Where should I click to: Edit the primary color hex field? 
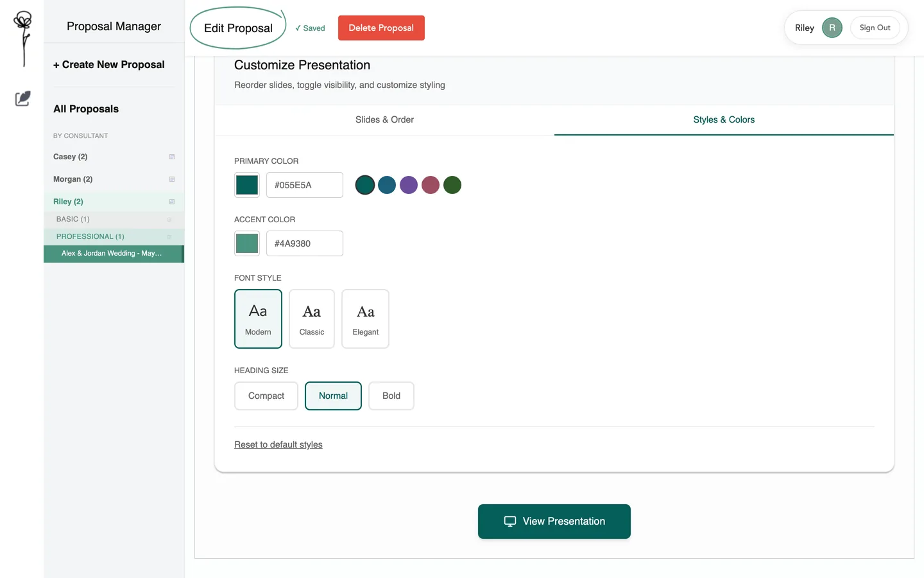click(305, 185)
